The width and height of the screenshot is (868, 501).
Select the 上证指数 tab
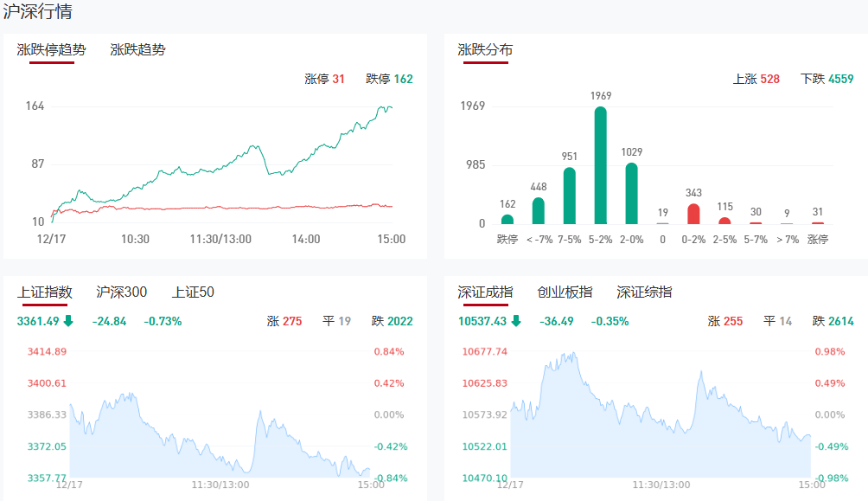(x=44, y=292)
